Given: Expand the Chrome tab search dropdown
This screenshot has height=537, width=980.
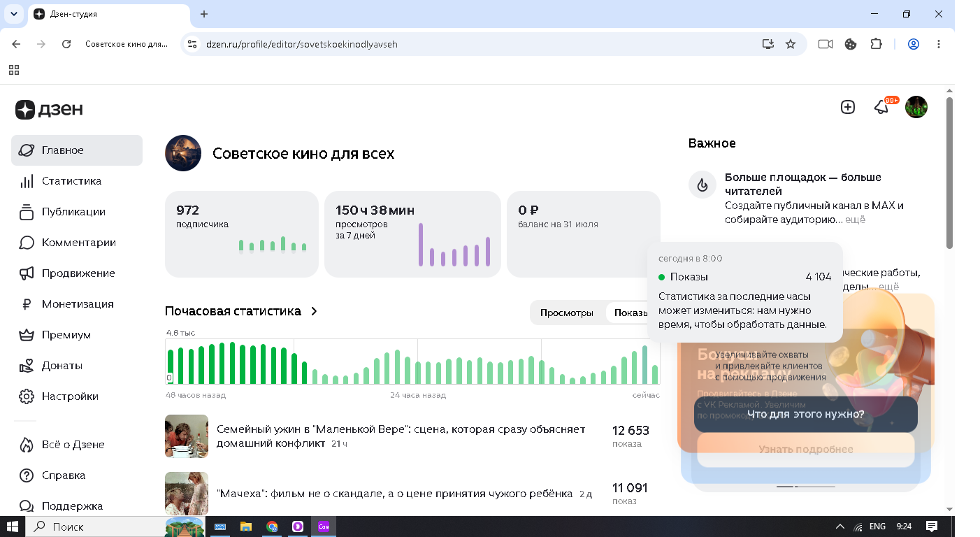Looking at the screenshot, I should pos(14,14).
